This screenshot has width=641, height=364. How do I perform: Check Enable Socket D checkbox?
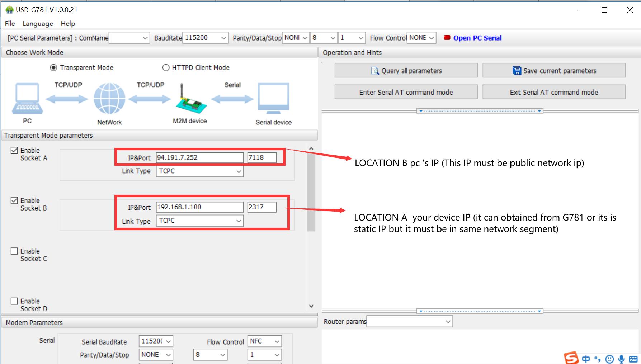(14, 301)
